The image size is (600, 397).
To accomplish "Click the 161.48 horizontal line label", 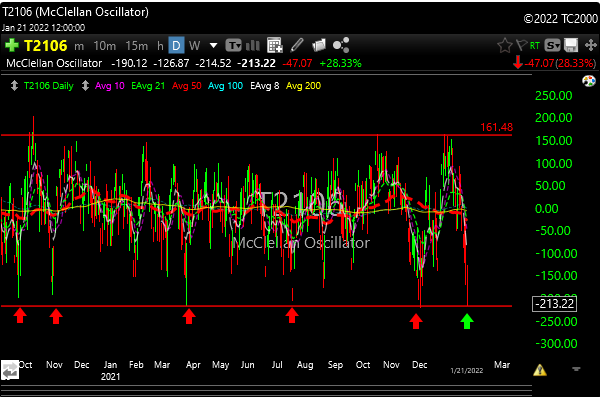I will (x=496, y=127).
